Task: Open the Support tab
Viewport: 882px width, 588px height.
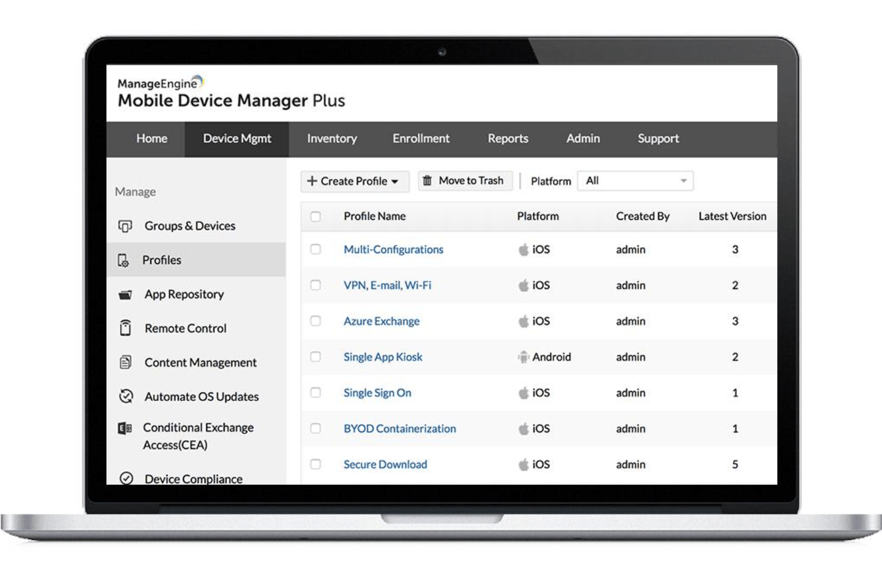Action: 658,139
